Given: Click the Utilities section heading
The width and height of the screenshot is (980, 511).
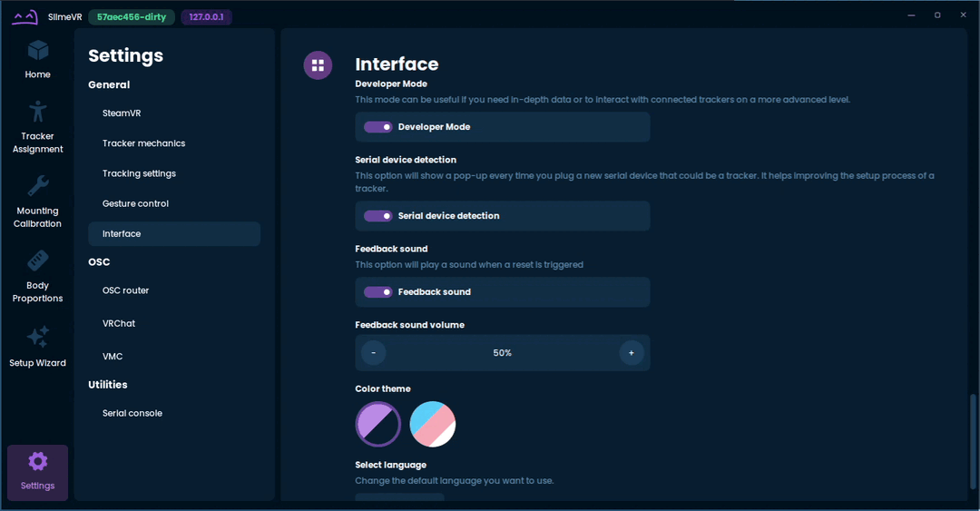Looking at the screenshot, I should [x=107, y=385].
